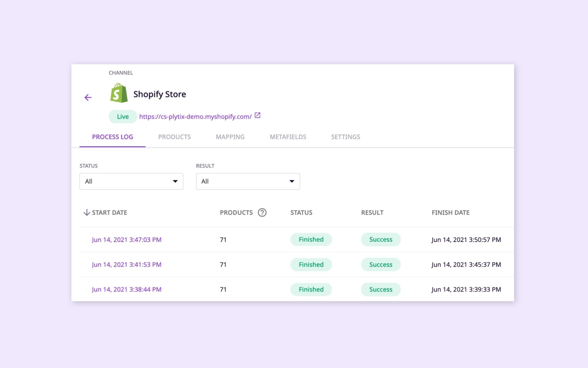Screen dimensions: 588x368
Task: Click the Jun 14 3:47:03 PM log entry
Action: [126, 239]
